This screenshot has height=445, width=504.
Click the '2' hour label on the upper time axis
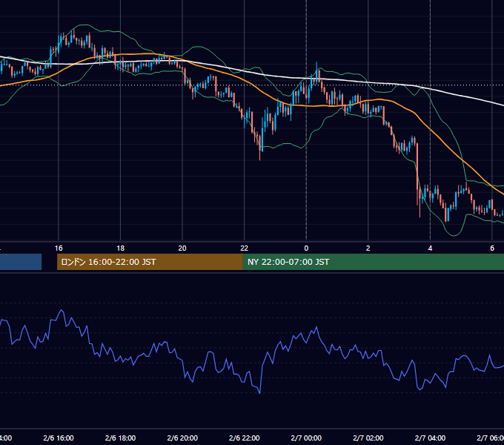point(368,248)
